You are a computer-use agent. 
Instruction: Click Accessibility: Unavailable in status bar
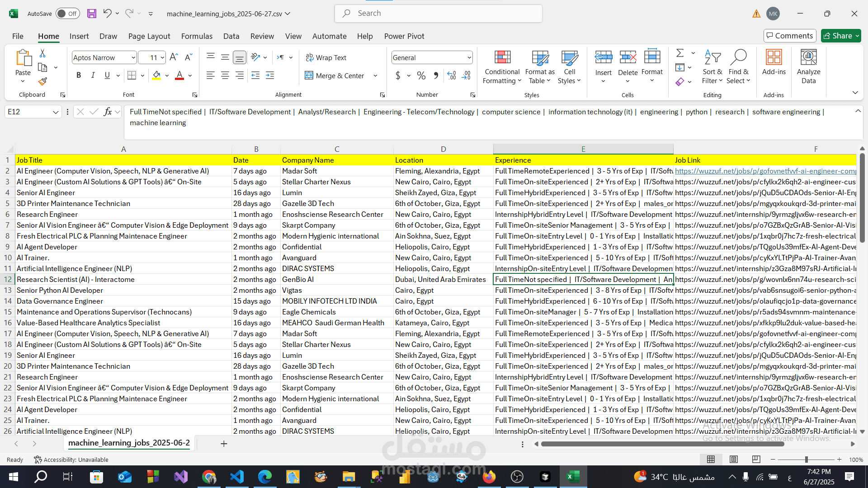coord(71,460)
